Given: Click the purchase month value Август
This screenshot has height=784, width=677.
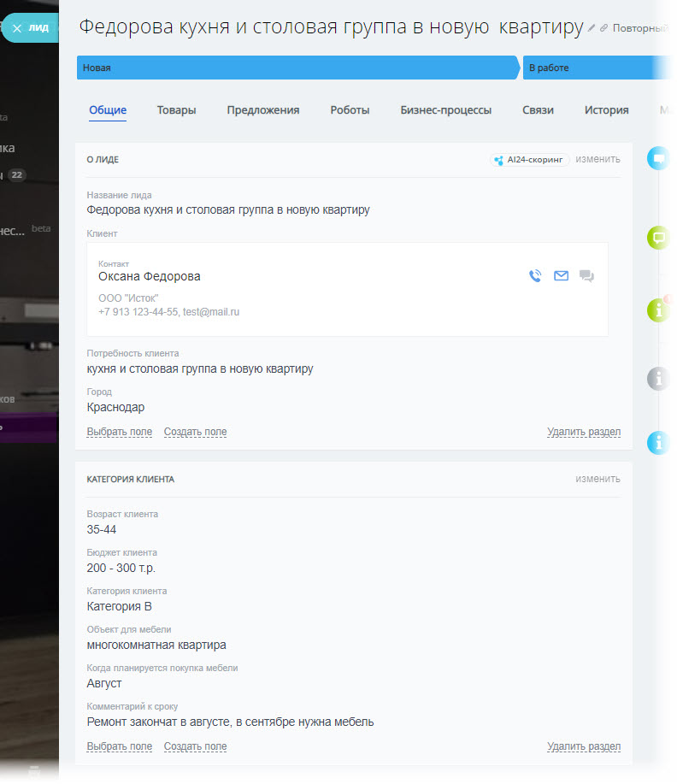Looking at the screenshot, I should tap(104, 683).
